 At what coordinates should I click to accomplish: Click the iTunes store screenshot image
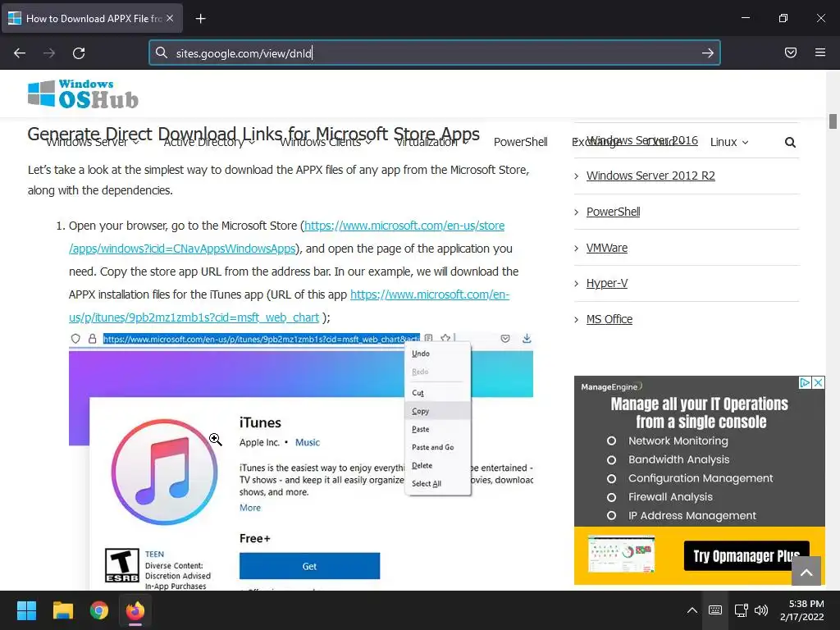click(300, 461)
